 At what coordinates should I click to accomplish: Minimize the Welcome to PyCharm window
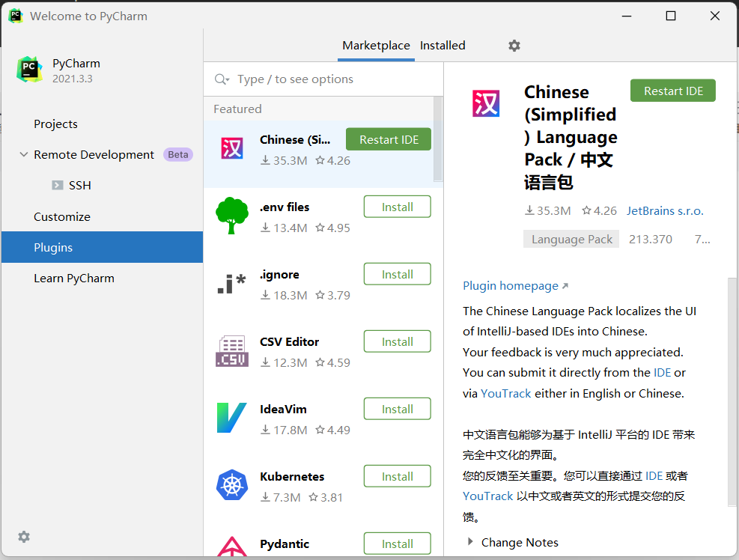tap(627, 16)
